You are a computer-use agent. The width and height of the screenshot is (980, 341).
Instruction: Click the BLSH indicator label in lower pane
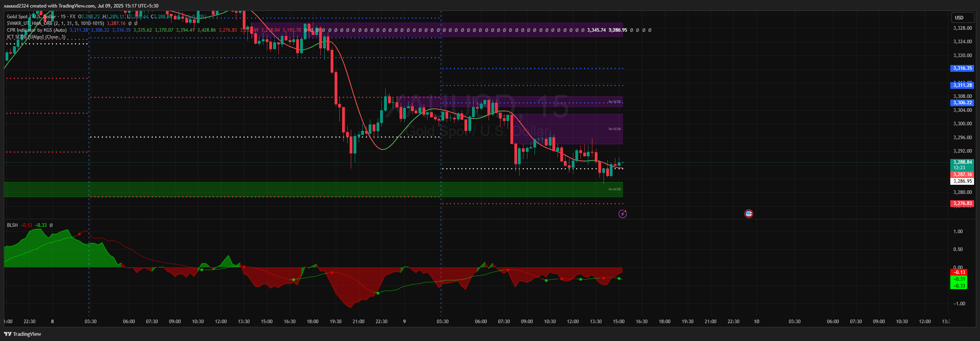click(x=12, y=225)
